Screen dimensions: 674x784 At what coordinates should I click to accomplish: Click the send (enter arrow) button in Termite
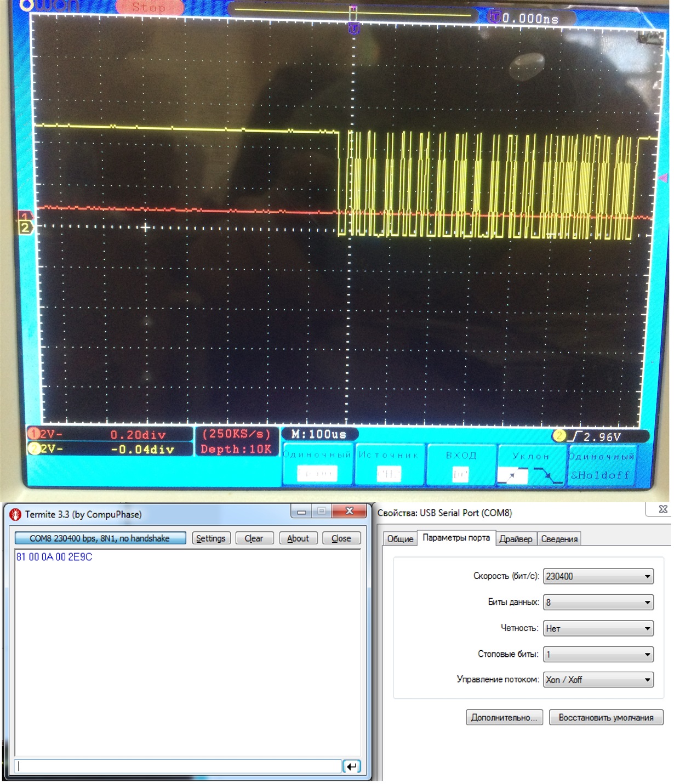coord(351,766)
